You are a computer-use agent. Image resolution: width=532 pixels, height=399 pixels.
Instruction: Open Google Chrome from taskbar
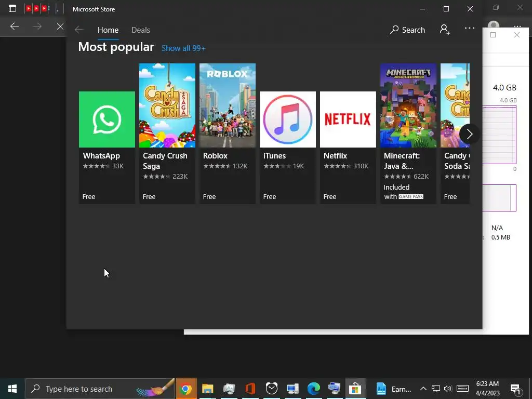pyautogui.click(x=185, y=389)
